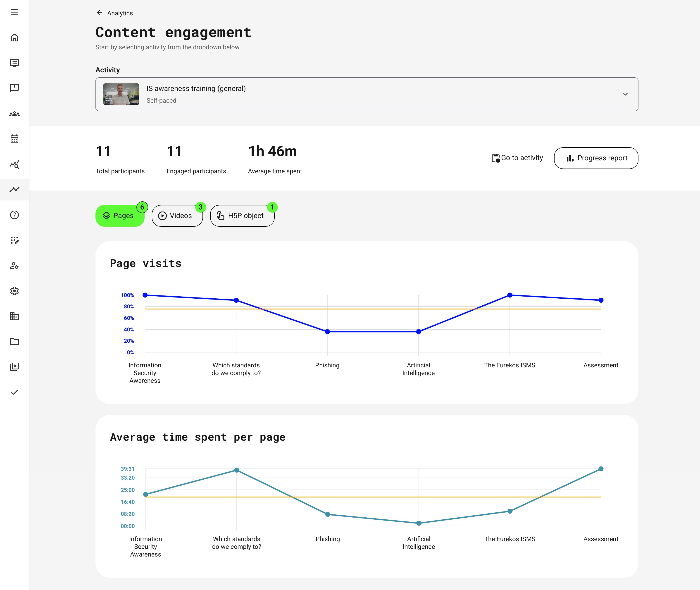
Task: Deselect the Pages filter pill
Action: (x=120, y=215)
